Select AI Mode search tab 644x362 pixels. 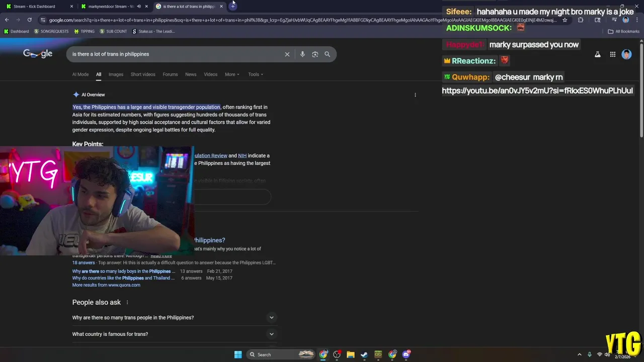(80, 74)
